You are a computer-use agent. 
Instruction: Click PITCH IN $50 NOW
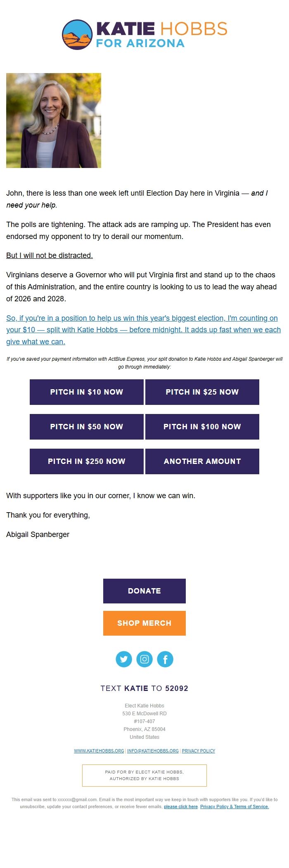pyautogui.click(x=86, y=427)
